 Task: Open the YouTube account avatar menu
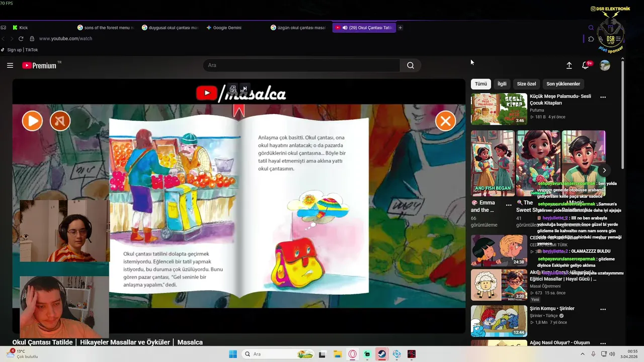coord(605,65)
